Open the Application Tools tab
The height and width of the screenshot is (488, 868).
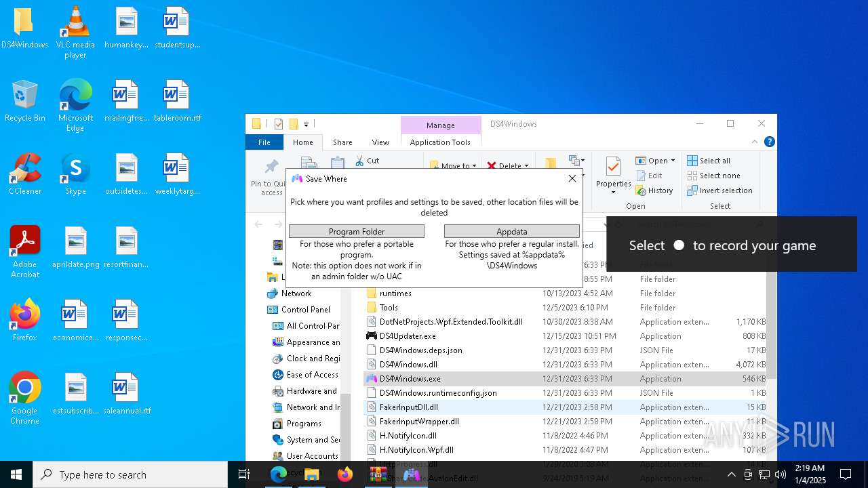tap(440, 142)
